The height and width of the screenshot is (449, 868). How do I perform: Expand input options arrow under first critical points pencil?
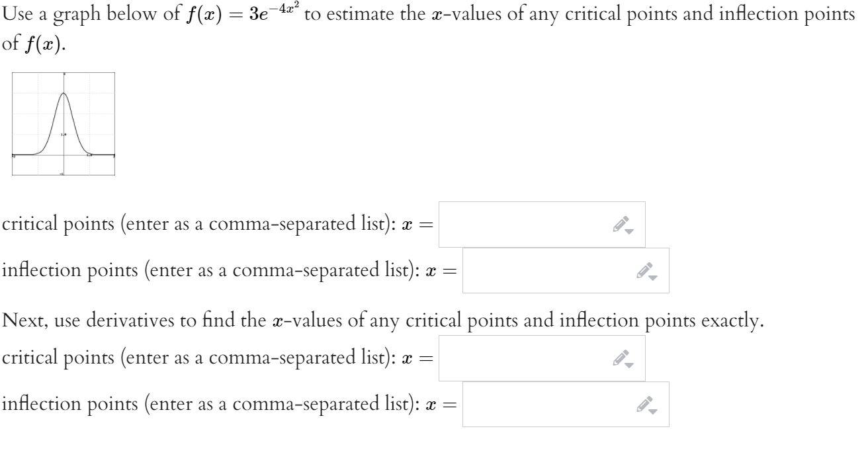630,231
